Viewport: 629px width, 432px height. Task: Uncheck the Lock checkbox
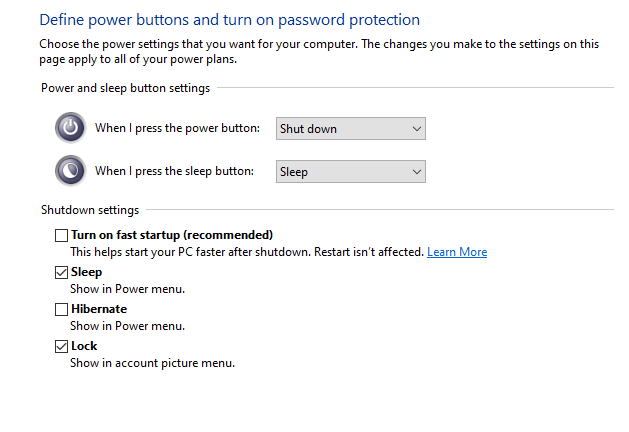62,346
